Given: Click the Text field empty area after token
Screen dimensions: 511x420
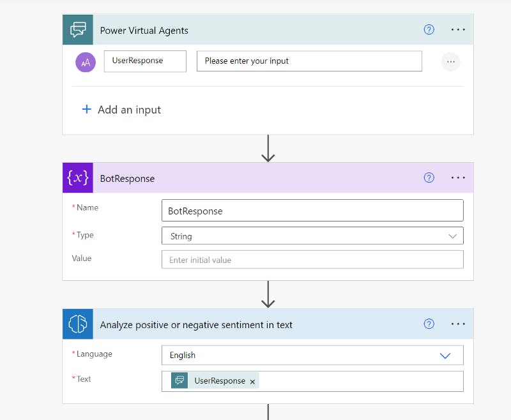Looking at the screenshot, I should point(360,381).
